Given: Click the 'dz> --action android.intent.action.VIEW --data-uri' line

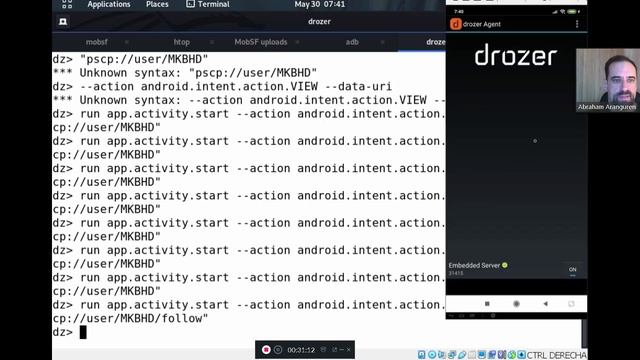Looking at the screenshot, I should [222, 87].
